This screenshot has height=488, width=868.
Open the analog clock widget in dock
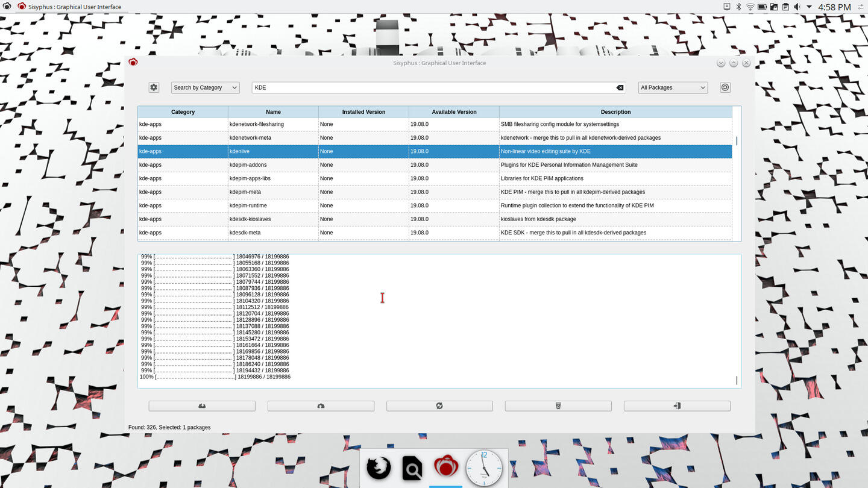484,468
